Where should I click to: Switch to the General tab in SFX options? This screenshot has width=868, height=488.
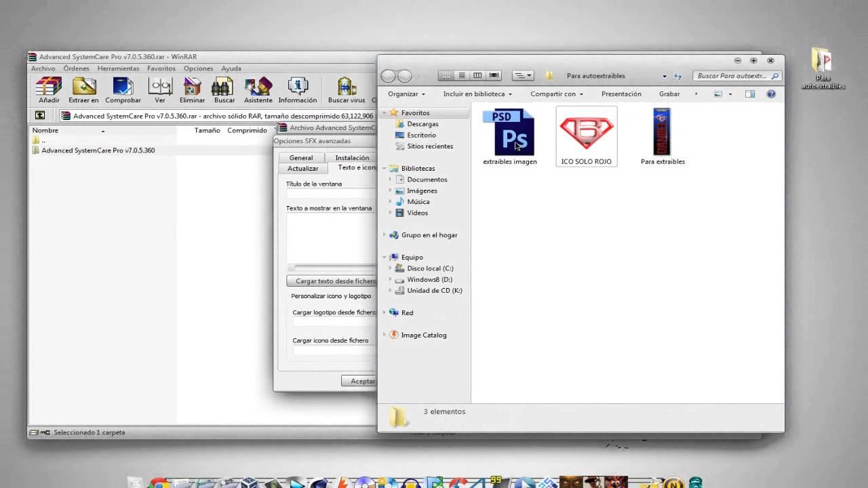pyautogui.click(x=301, y=158)
